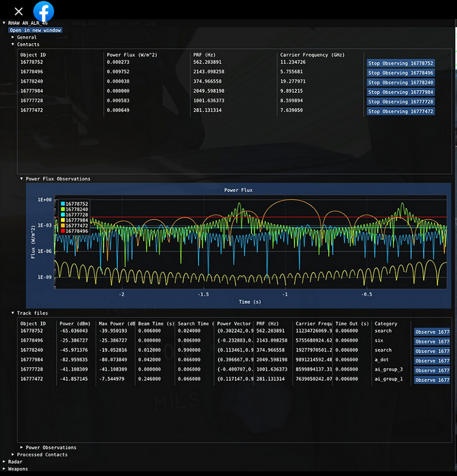Screen dimensions: 457x476
Task: Click the Object ID header in Contacts table
Action: [x=33, y=55]
